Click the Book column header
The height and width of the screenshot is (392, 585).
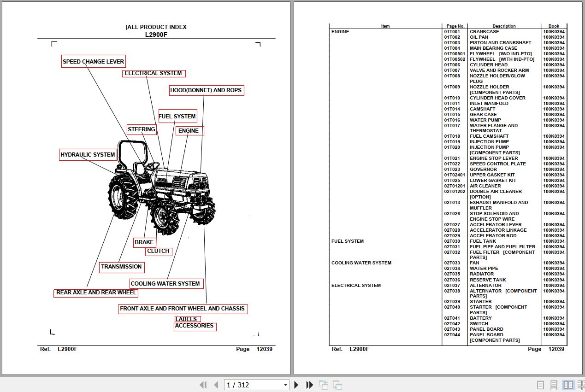(x=554, y=26)
